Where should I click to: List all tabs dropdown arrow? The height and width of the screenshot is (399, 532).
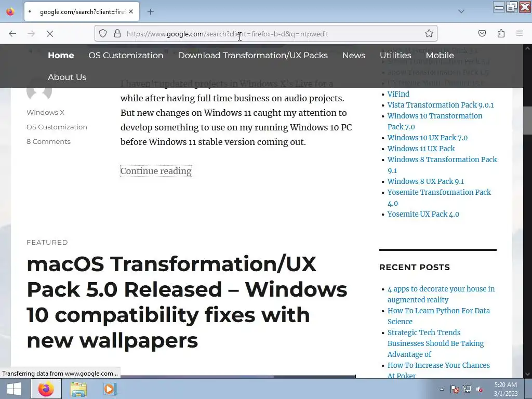coord(461,11)
